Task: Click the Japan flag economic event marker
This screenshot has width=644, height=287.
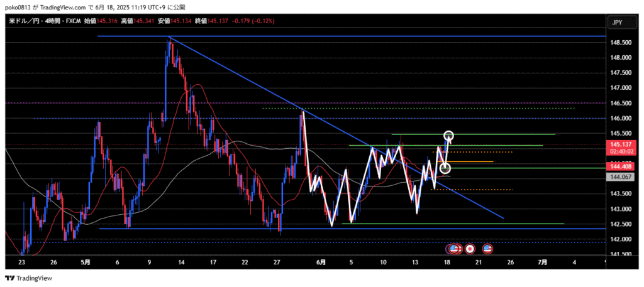Action: 469,249
